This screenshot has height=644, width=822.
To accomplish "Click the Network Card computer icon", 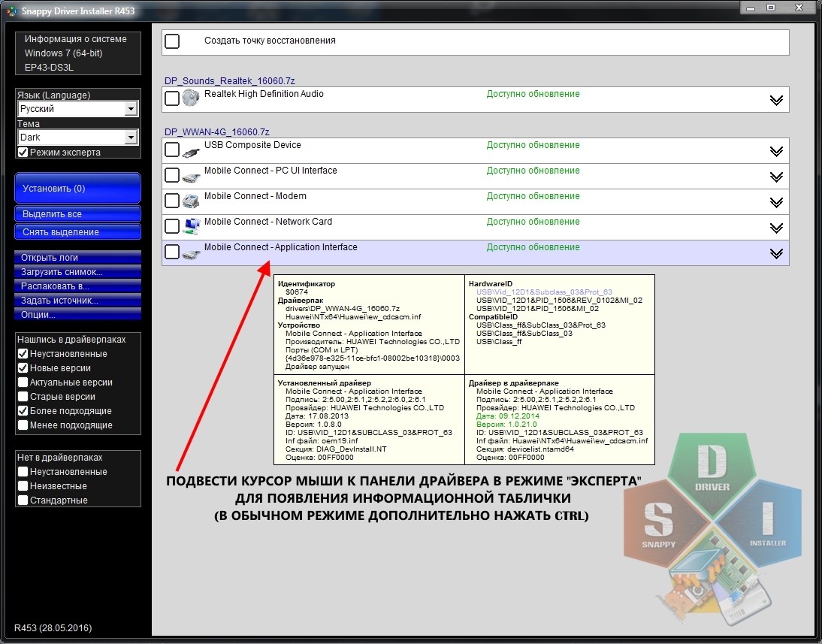I will pyautogui.click(x=192, y=226).
